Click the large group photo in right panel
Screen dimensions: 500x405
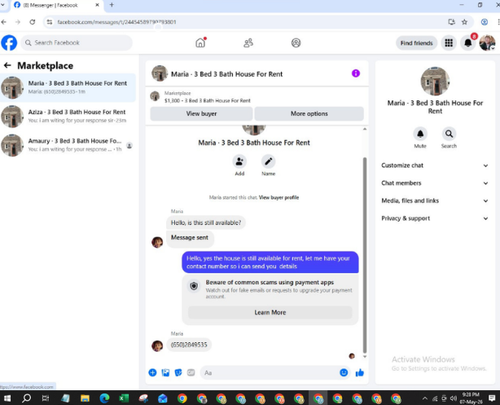tap(435, 81)
